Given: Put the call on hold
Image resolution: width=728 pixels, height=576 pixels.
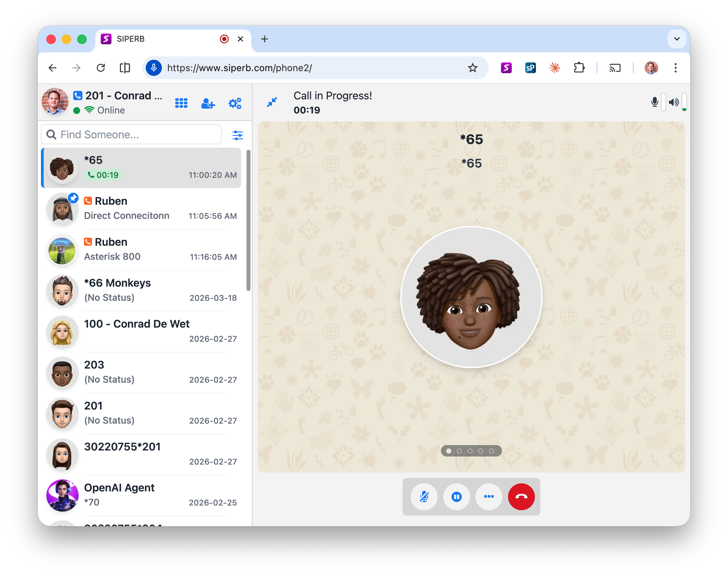Looking at the screenshot, I should (456, 496).
